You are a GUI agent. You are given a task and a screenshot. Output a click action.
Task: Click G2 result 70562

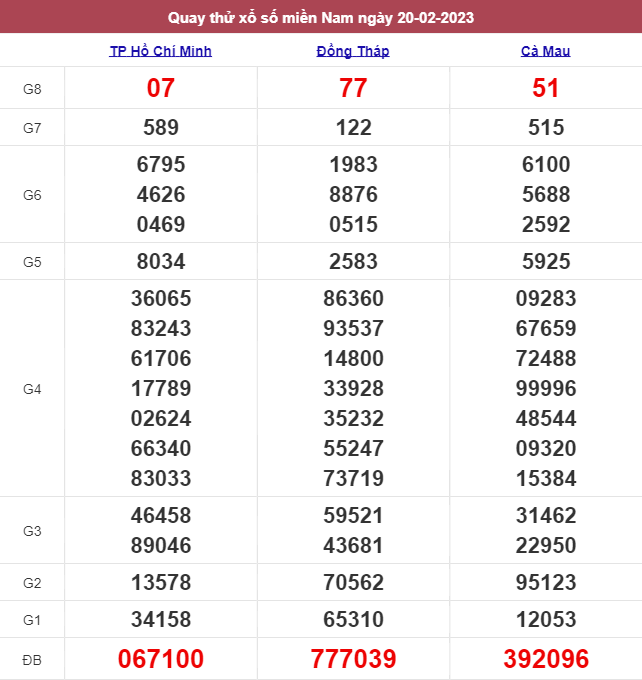(x=353, y=582)
